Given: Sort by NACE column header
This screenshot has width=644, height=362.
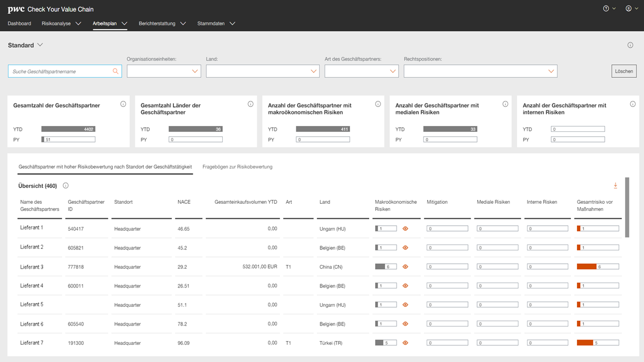Looking at the screenshot, I should pyautogui.click(x=184, y=202).
